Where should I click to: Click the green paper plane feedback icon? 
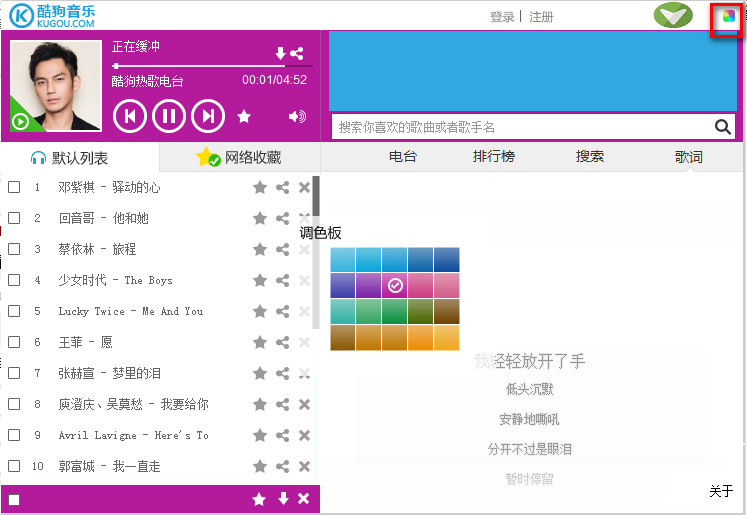(673, 15)
